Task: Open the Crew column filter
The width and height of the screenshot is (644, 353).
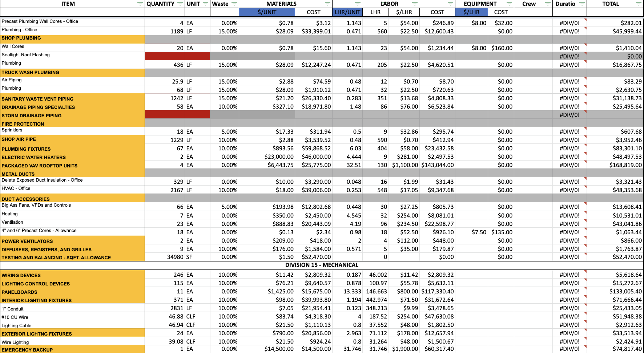Action: [548, 4]
